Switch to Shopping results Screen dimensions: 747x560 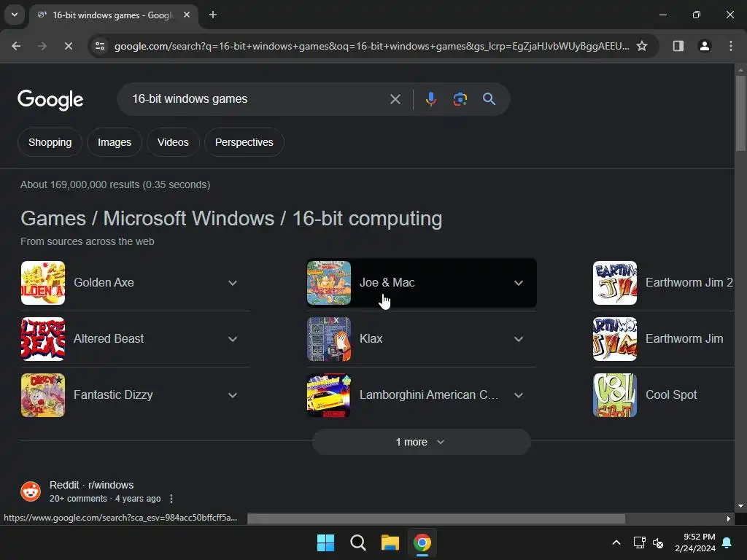click(50, 142)
